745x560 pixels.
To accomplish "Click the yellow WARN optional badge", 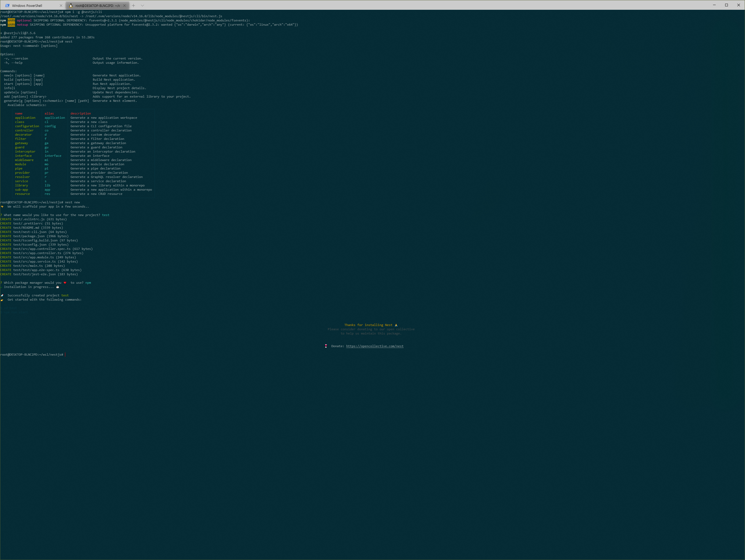I will pyautogui.click(x=11, y=20).
